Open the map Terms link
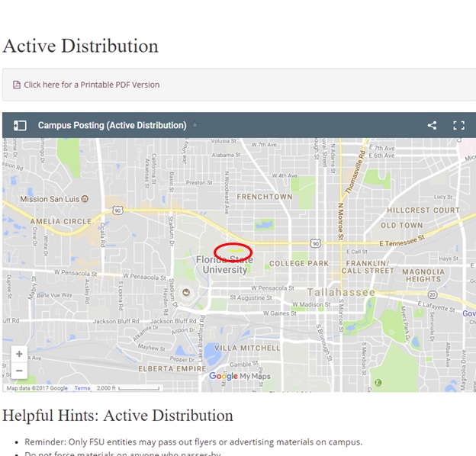This screenshot has width=476, height=456. pyautogui.click(x=82, y=388)
